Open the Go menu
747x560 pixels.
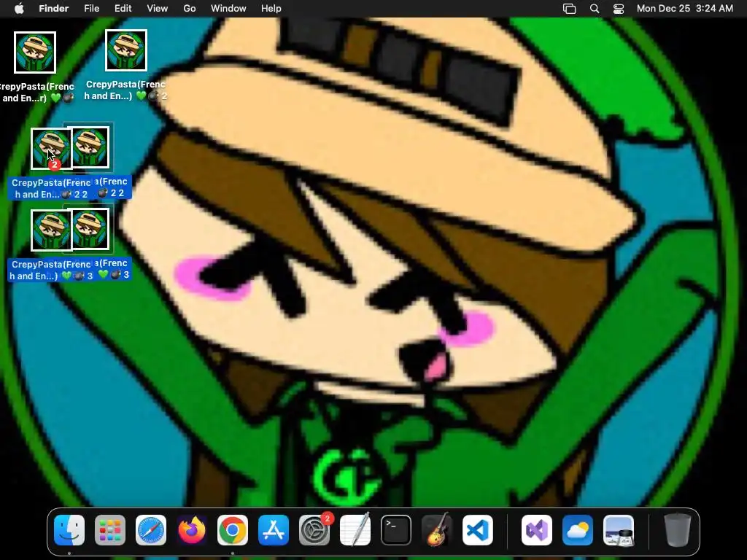pos(190,9)
